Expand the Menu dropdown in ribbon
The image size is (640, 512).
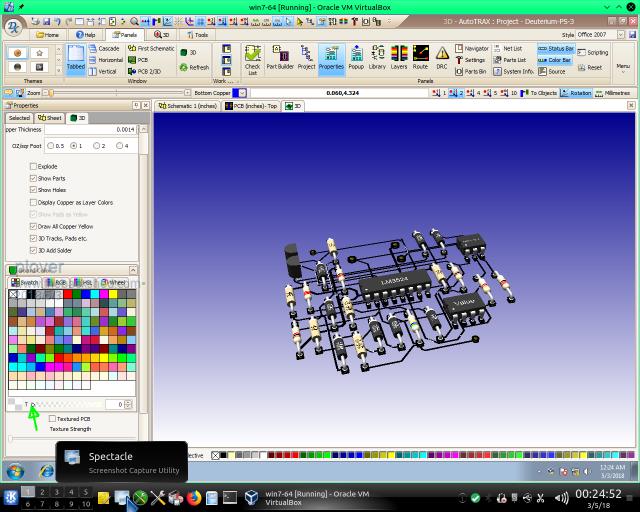[x=623, y=67]
